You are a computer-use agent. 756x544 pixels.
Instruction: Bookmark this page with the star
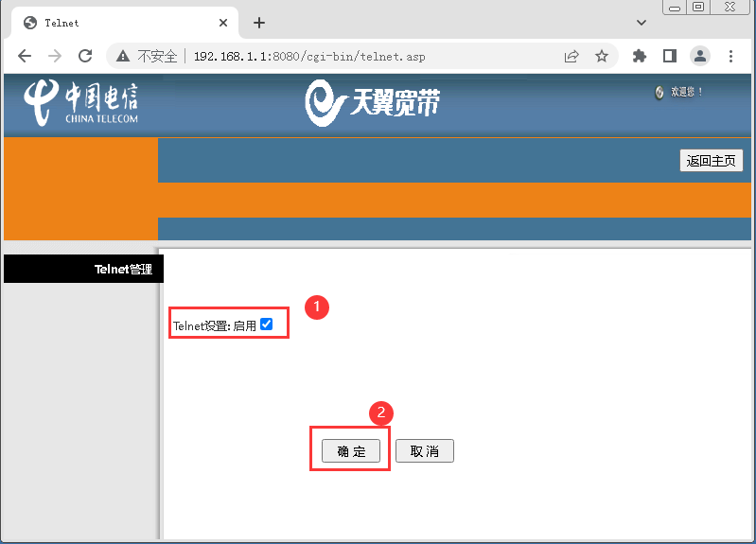pyautogui.click(x=601, y=57)
